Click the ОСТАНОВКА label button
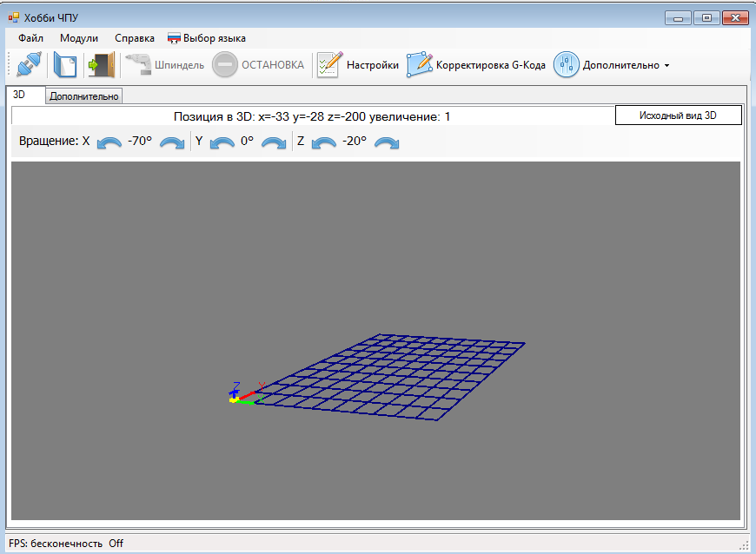This screenshot has width=756, height=554. [273, 65]
